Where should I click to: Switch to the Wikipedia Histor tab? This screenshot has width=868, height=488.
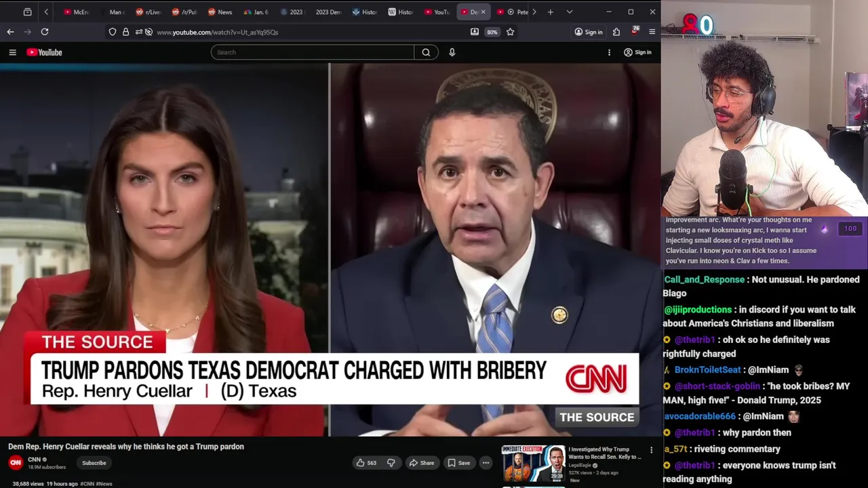pos(401,12)
